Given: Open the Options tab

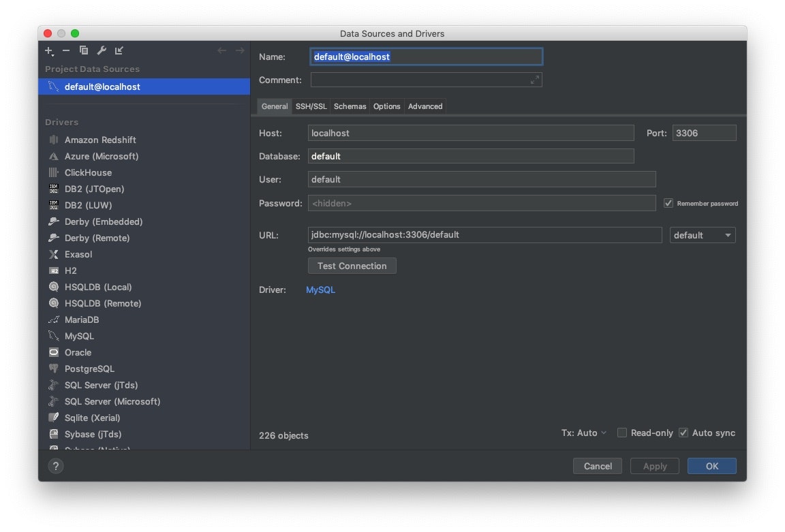Looking at the screenshot, I should [x=386, y=106].
